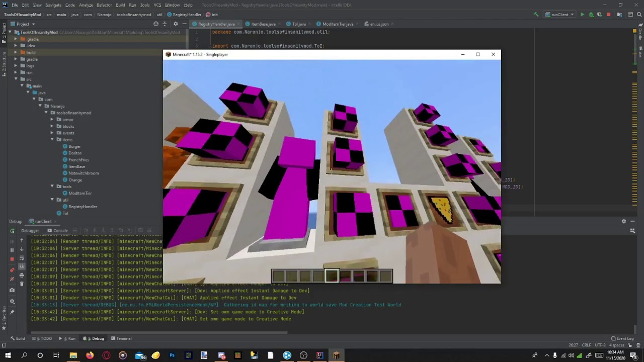
Task: Open the Event Log
Action: tap(622, 338)
